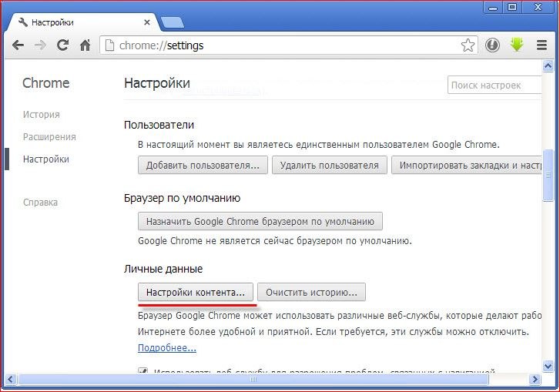Click the vertical scrollbar thumb
Viewport: 560px width, 392px height.
click(x=548, y=176)
